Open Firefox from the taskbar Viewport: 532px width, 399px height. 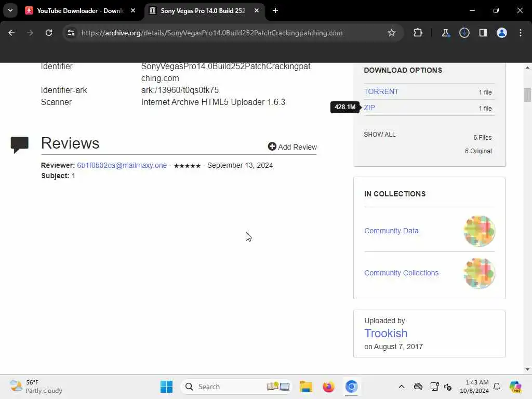(x=328, y=387)
